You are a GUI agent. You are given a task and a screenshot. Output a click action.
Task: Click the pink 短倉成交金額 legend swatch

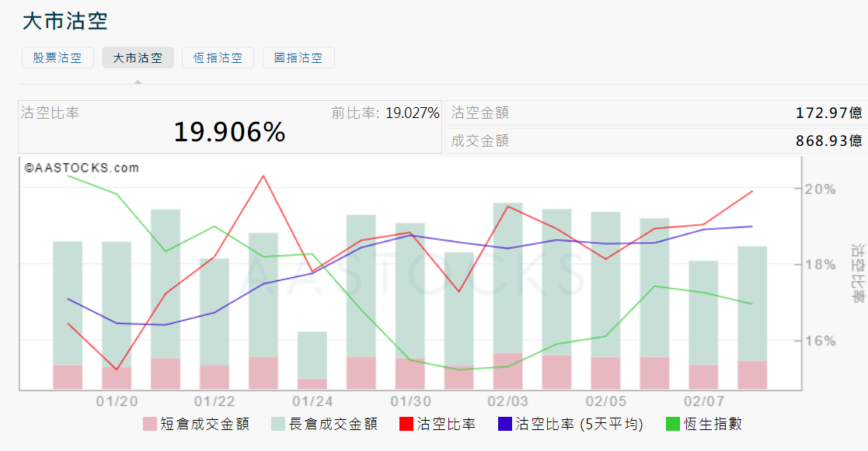click(x=150, y=425)
